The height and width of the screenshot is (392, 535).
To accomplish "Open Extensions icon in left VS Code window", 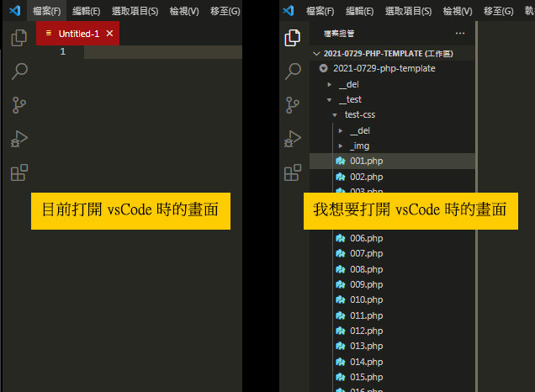I will (19, 172).
